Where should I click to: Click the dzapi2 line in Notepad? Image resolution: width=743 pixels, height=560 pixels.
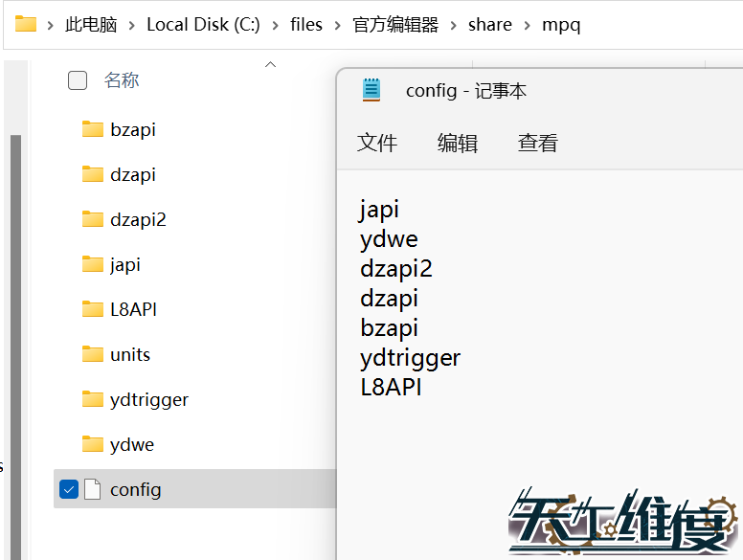[396, 268]
